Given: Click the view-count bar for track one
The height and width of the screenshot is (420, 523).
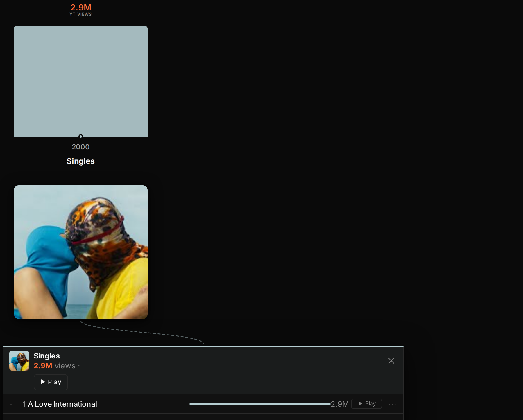Looking at the screenshot, I should (x=260, y=404).
